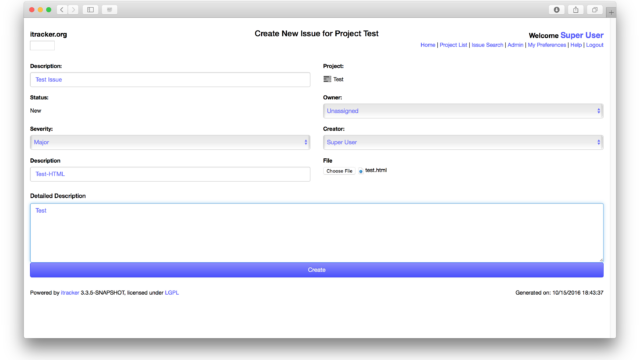Open the Help link
Viewport: 640px width, 360px height.
pos(576,45)
